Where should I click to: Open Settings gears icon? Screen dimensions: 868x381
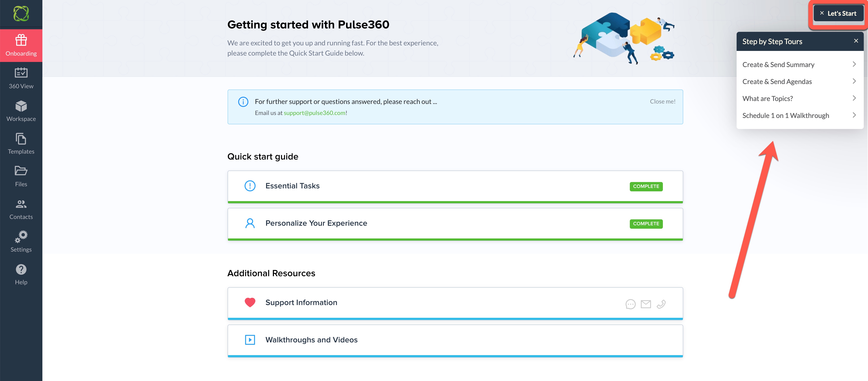pos(21,236)
